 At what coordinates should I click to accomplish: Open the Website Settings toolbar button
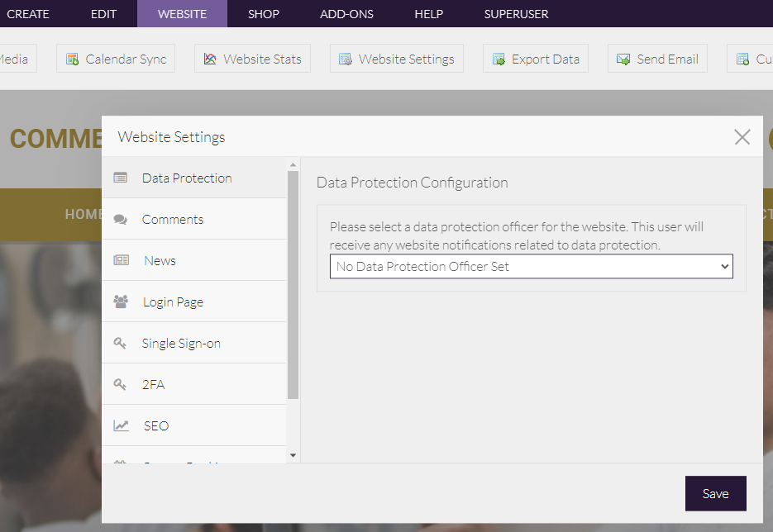click(x=397, y=59)
